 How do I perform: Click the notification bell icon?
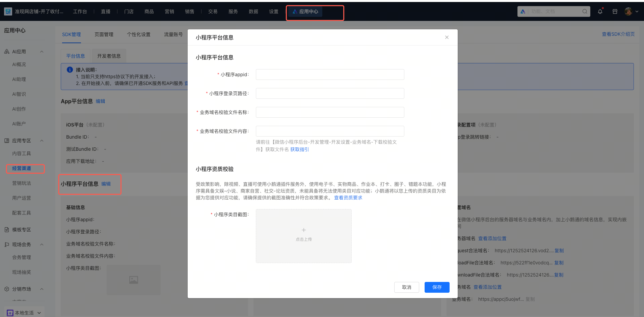600,11
